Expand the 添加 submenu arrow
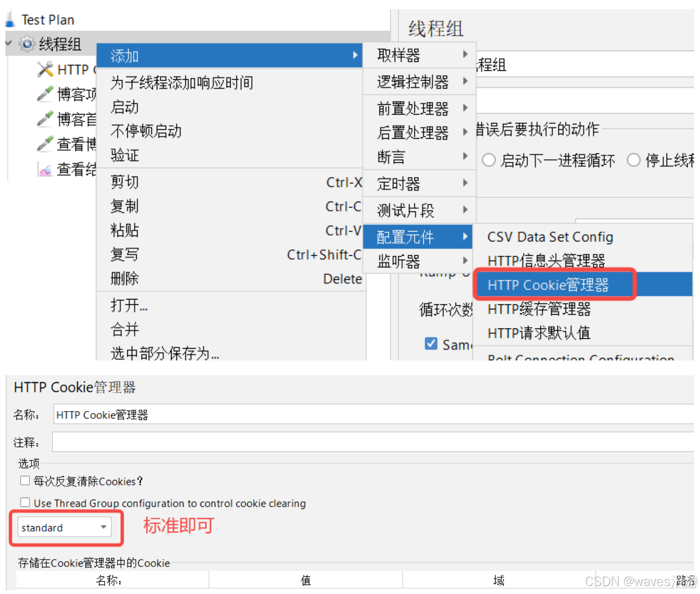 pyautogui.click(x=355, y=55)
